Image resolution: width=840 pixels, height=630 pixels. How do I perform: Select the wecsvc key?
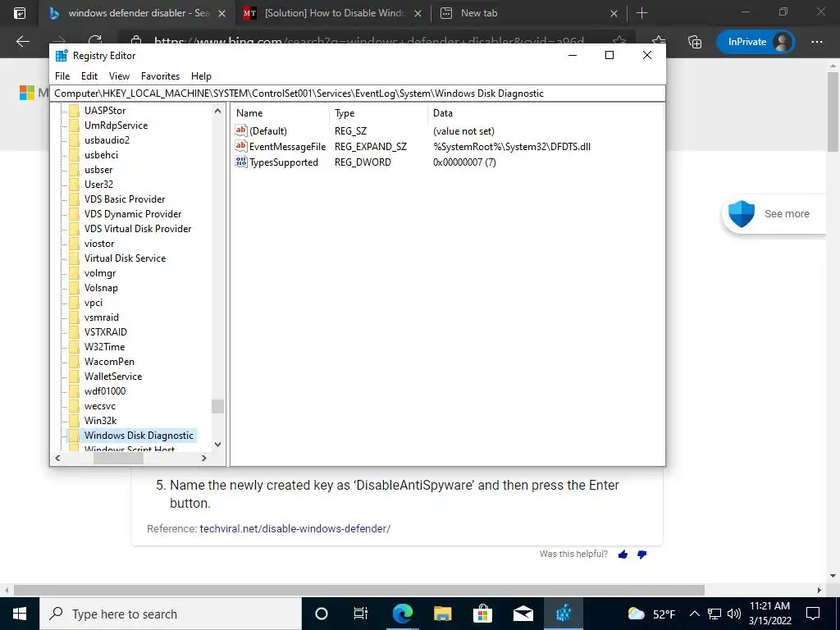[x=99, y=406]
